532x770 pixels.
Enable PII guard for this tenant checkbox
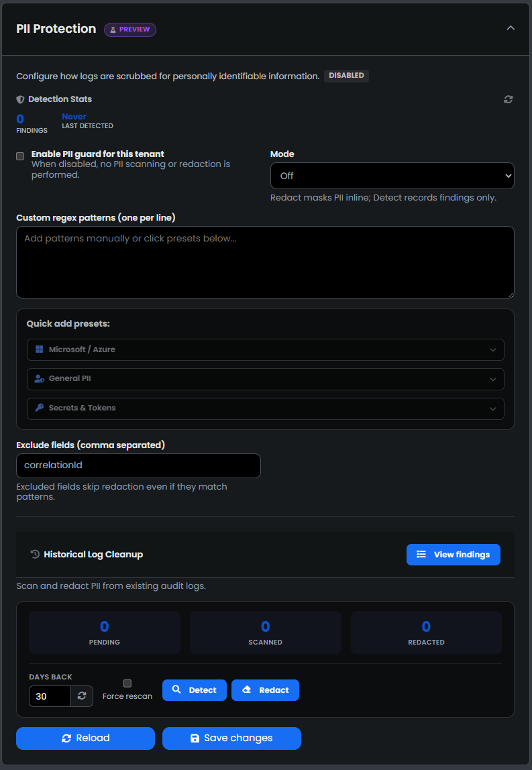[x=20, y=156]
